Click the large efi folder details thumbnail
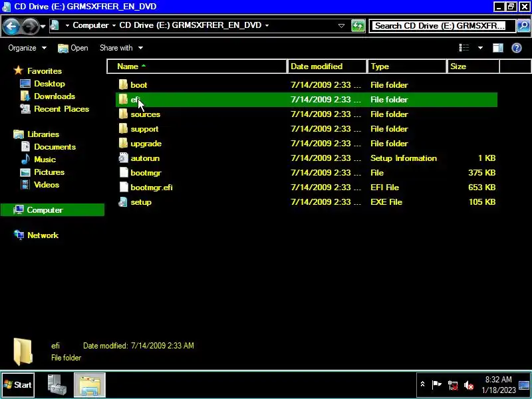Viewport: 532px width, 399px height. click(x=23, y=352)
